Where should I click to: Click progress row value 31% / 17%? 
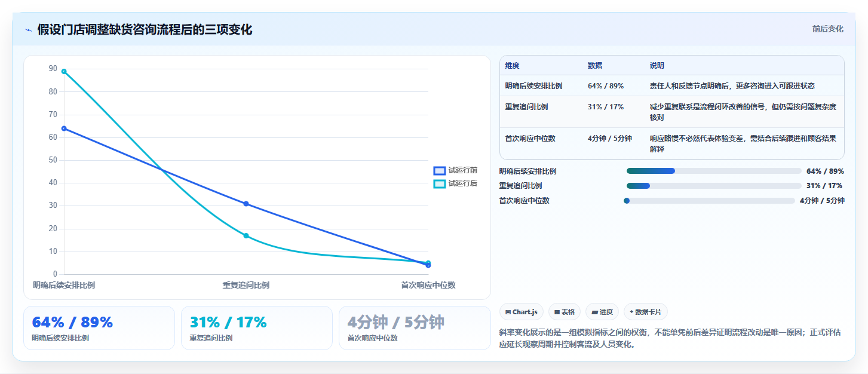[x=825, y=186]
